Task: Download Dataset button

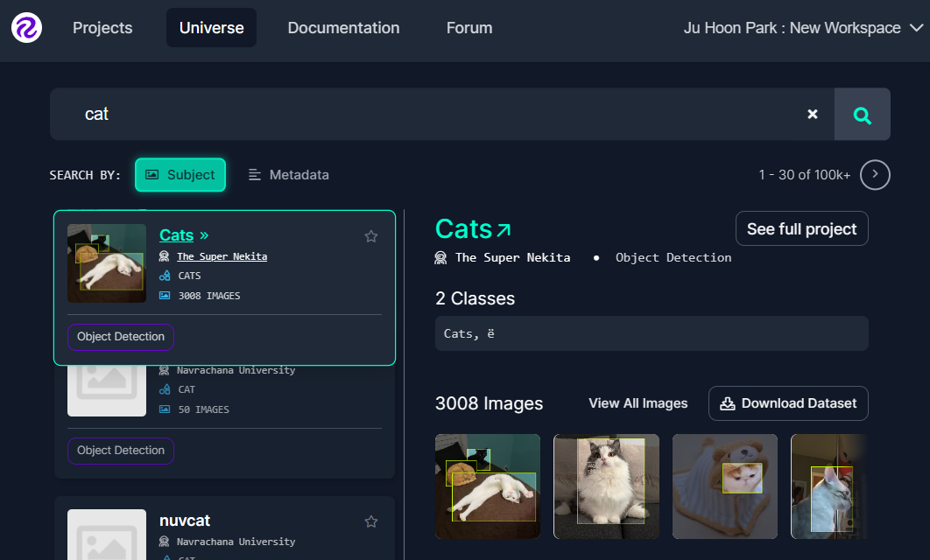Action: [x=788, y=403]
